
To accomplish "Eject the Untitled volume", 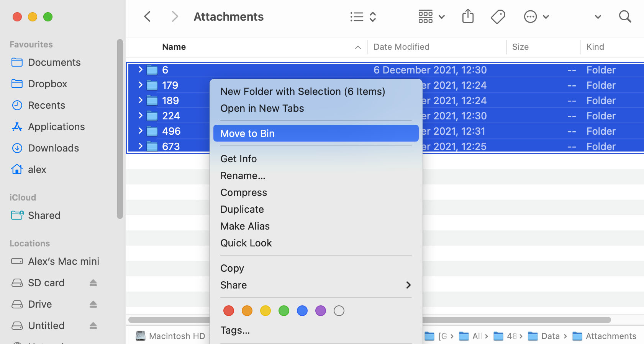I will point(93,326).
